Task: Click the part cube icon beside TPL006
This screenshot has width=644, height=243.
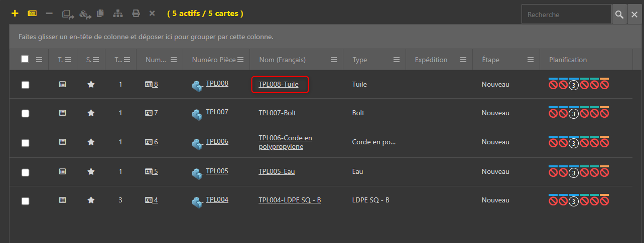Action: [x=197, y=144]
